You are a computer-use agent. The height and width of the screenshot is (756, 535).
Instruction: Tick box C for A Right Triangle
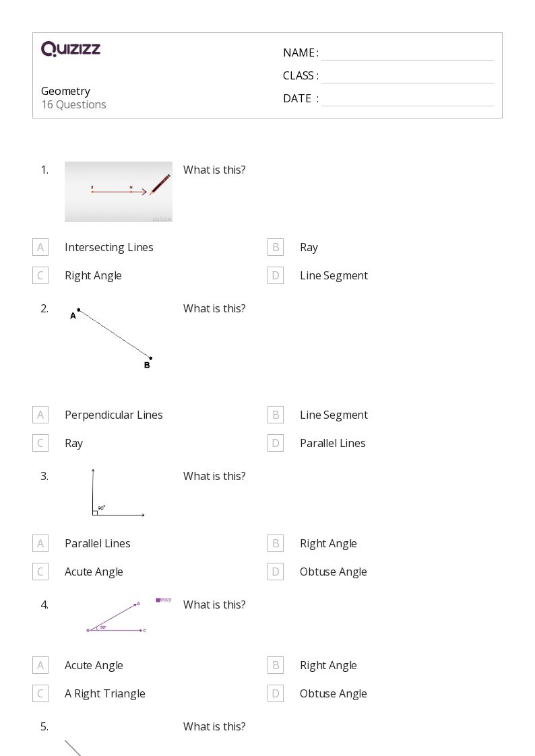point(40,693)
